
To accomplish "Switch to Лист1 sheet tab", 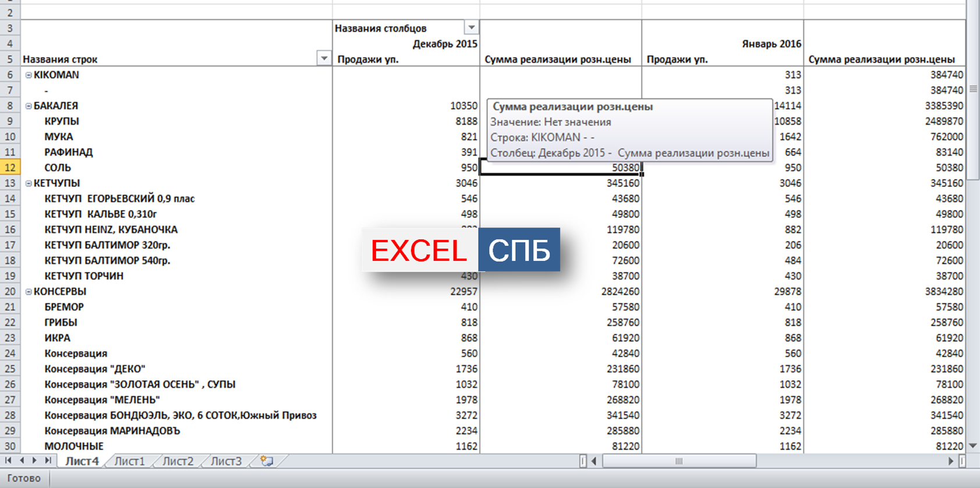I will (x=129, y=461).
